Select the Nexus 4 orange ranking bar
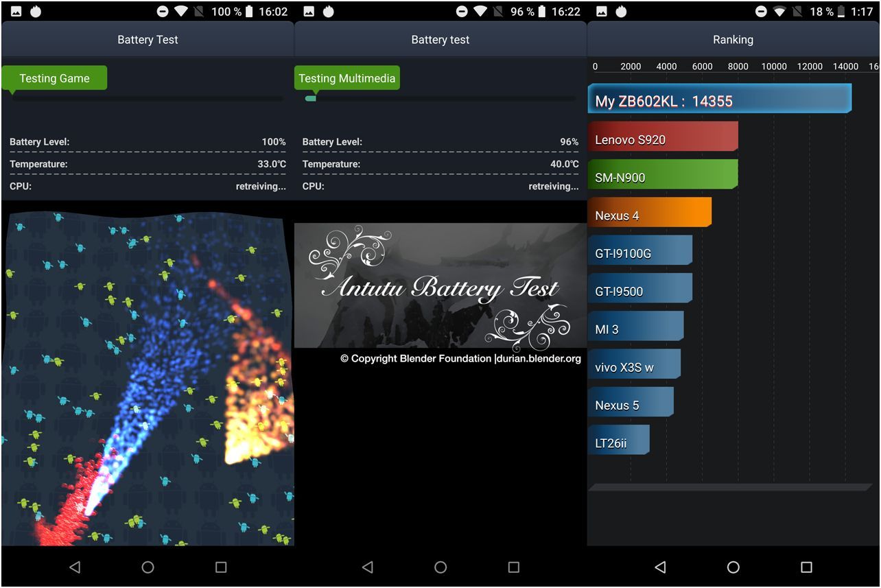The width and height of the screenshot is (881, 588). (649, 214)
